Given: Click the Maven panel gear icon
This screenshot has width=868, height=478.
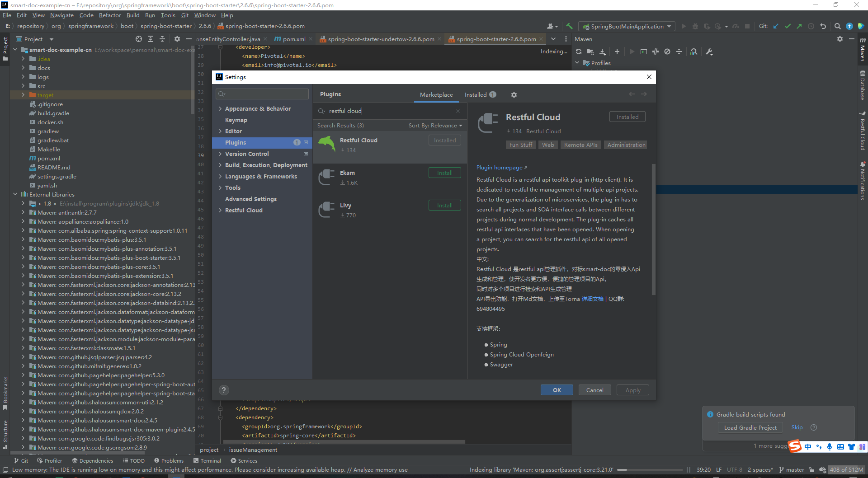Looking at the screenshot, I should pyautogui.click(x=840, y=39).
